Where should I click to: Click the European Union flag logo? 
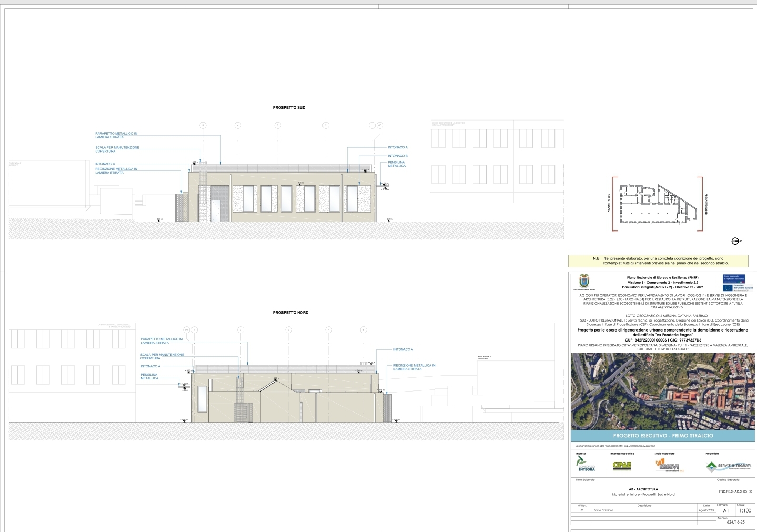tap(728, 287)
